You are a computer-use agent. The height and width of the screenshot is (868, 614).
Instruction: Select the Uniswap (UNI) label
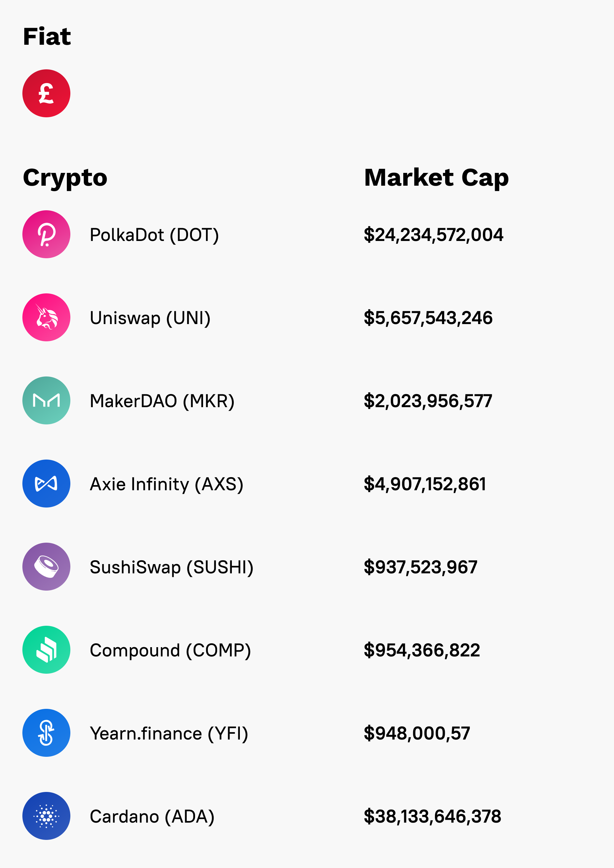click(150, 318)
